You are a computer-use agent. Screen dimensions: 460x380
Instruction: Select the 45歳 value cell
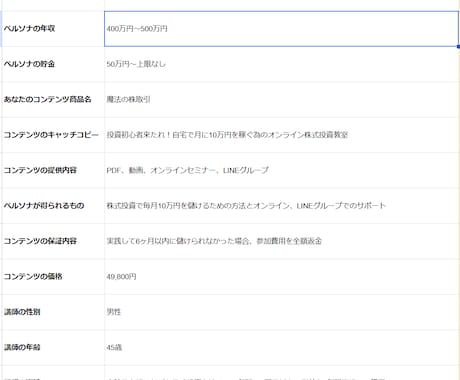click(281, 347)
